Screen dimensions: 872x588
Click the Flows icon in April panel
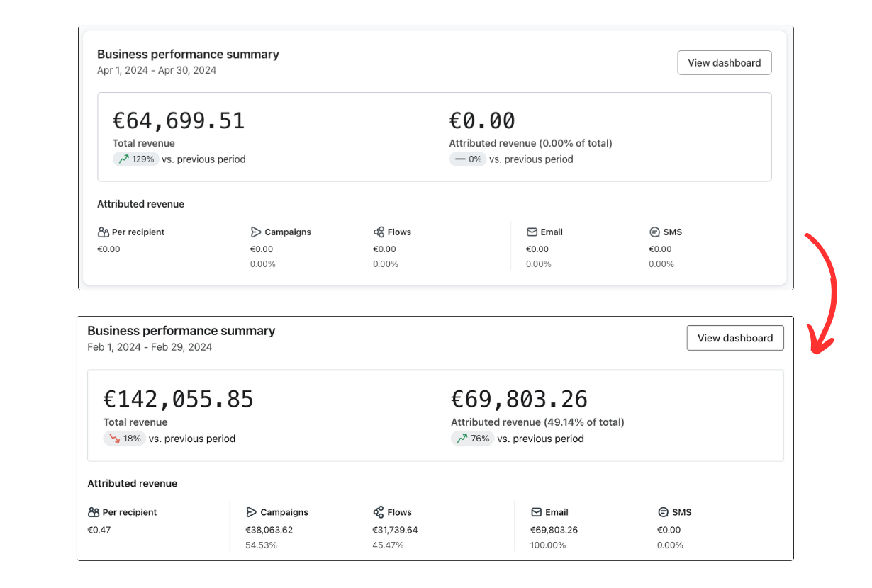pyautogui.click(x=379, y=232)
